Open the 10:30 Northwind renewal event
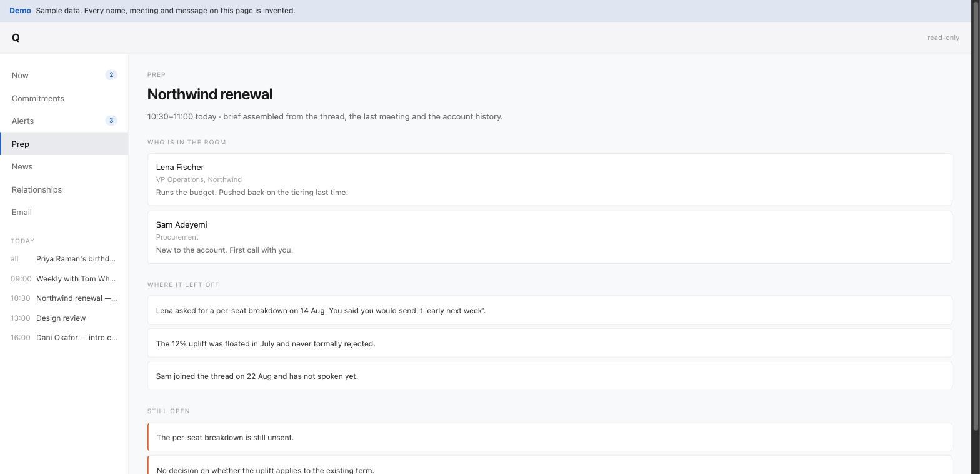Screen dimensions: 980x474 pyautogui.click(x=64, y=298)
